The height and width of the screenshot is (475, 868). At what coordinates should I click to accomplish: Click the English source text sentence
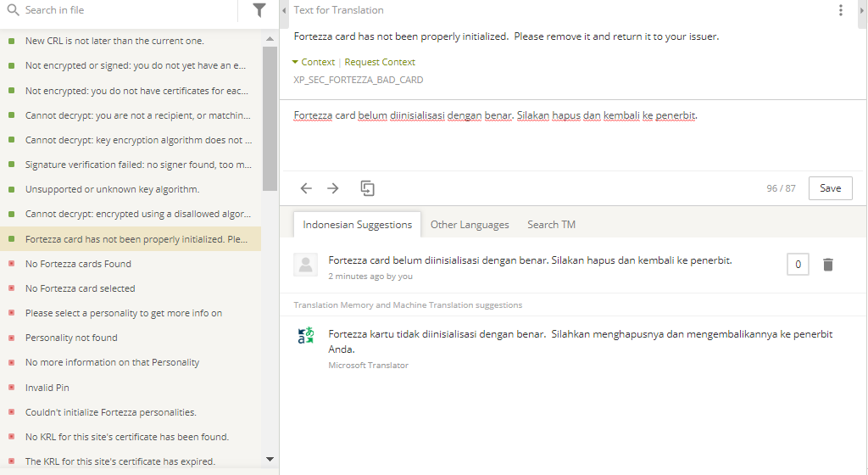506,36
